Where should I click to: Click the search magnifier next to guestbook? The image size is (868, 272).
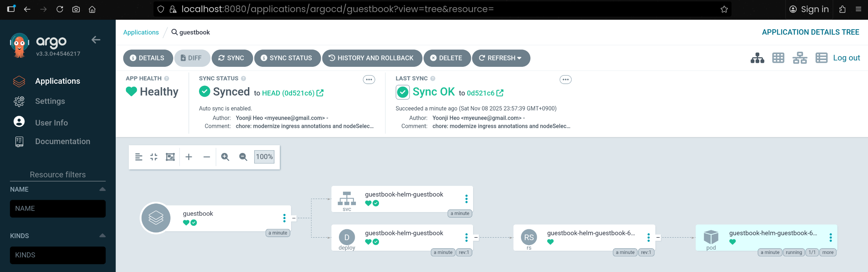(174, 32)
